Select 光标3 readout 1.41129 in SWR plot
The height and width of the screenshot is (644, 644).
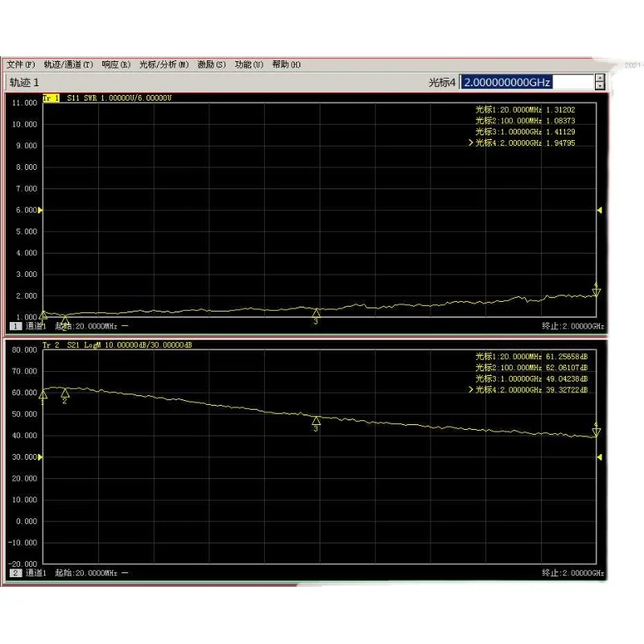(526, 132)
